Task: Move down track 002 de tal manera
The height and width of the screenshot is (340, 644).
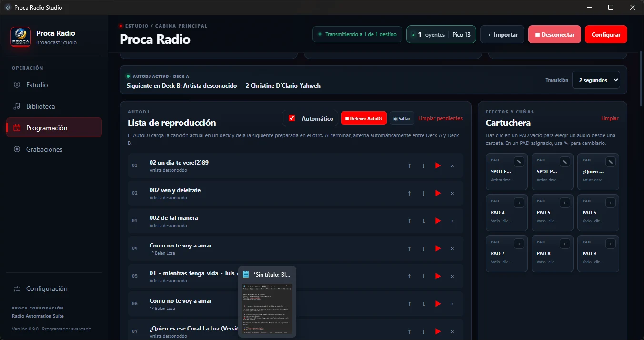Action: [423, 221]
